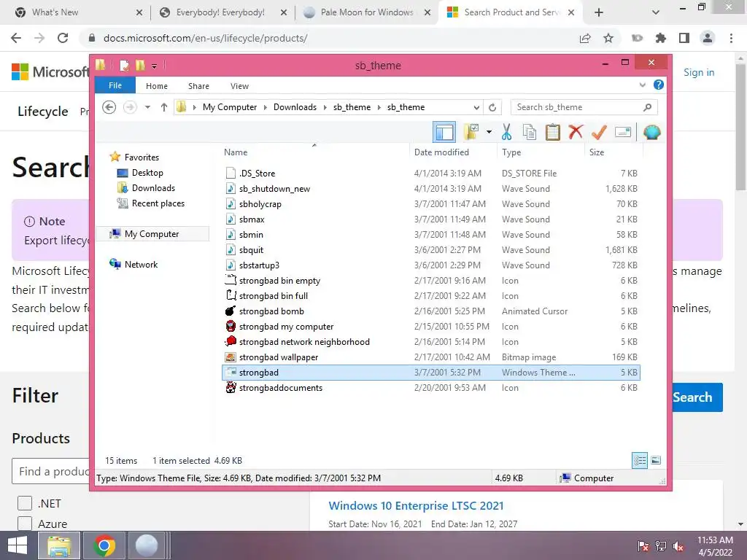Select Desktop under Favorites

tap(147, 172)
